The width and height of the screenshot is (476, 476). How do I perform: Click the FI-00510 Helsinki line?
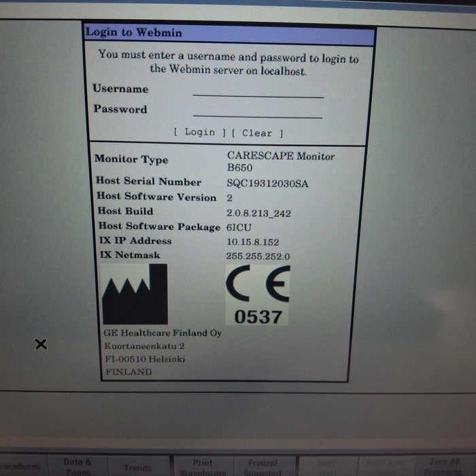[145, 359]
